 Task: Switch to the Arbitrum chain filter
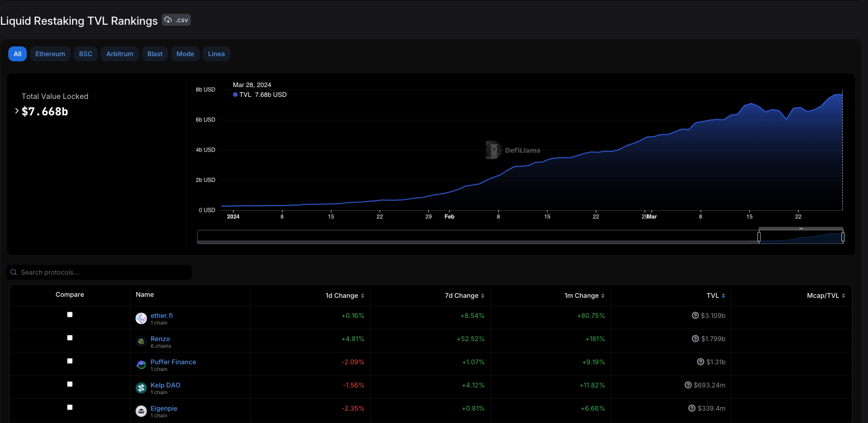pyautogui.click(x=120, y=54)
